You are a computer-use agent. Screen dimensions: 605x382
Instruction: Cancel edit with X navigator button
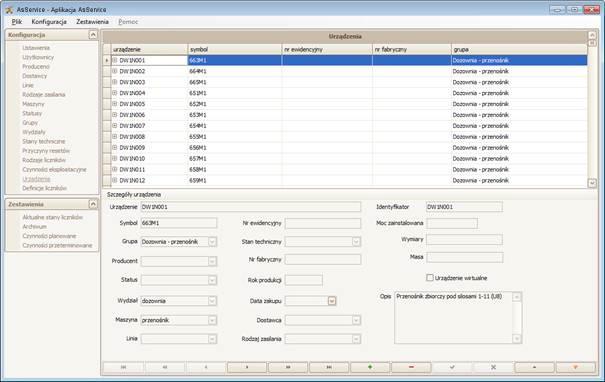pyautogui.click(x=493, y=367)
